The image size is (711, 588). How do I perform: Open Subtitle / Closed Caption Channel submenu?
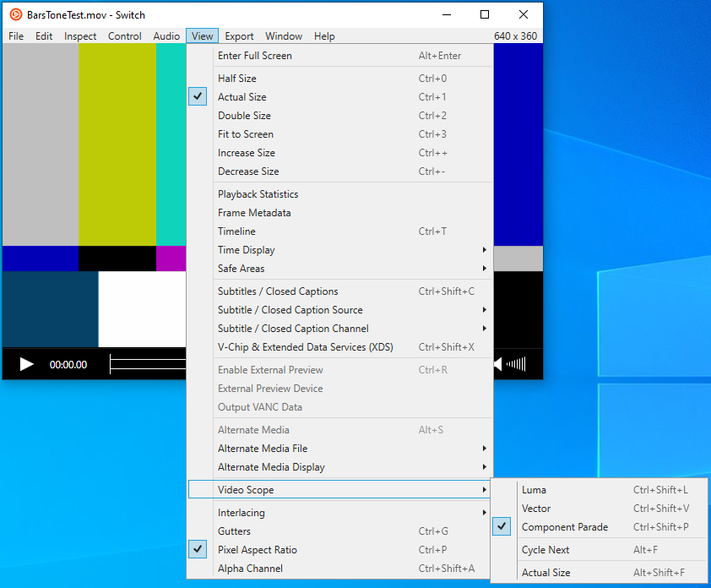click(339, 329)
